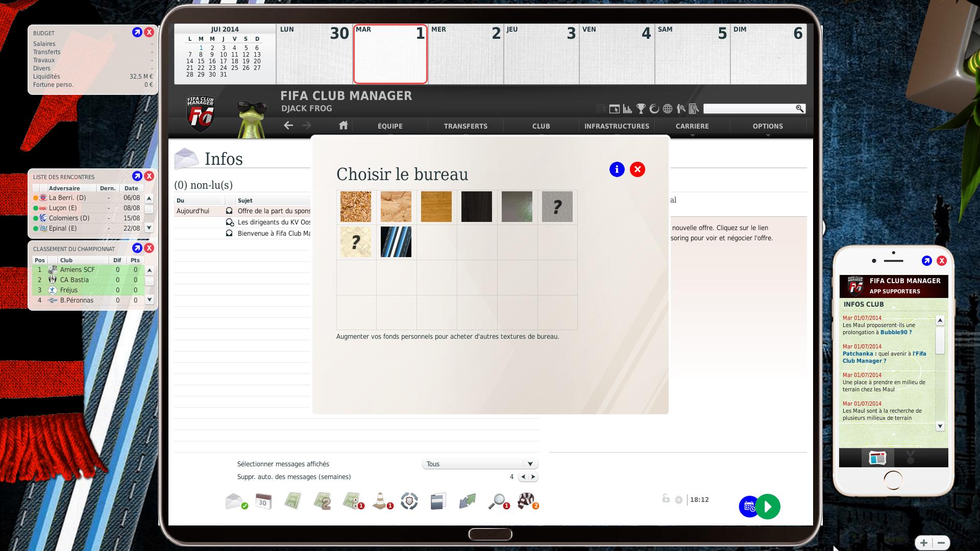Open the magnifying glass scouting icon
Image resolution: width=980 pixels, height=551 pixels.
point(498,501)
